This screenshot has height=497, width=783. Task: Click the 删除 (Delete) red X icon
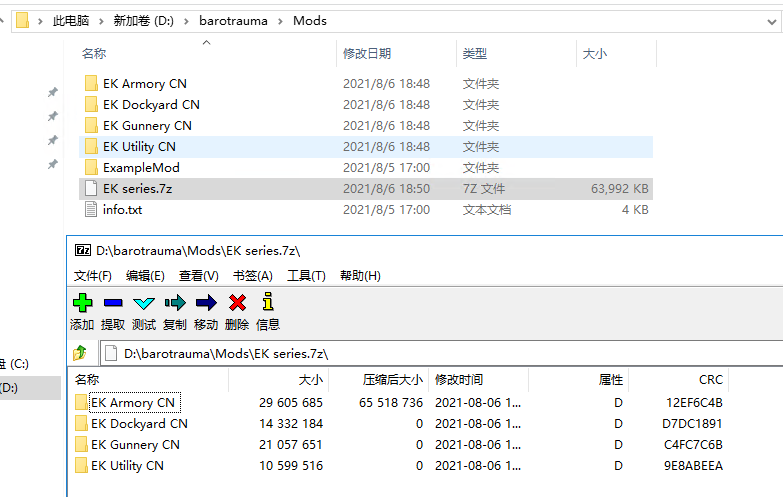237,303
